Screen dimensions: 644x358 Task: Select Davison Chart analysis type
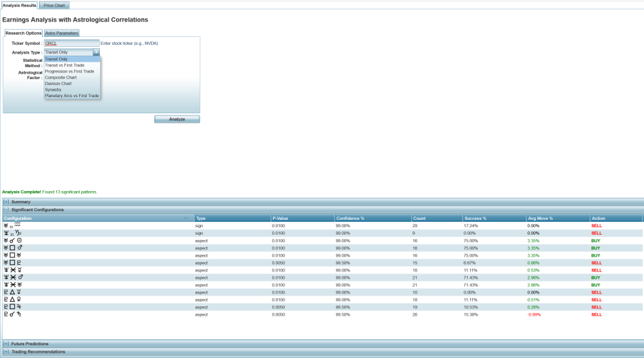[72, 83]
